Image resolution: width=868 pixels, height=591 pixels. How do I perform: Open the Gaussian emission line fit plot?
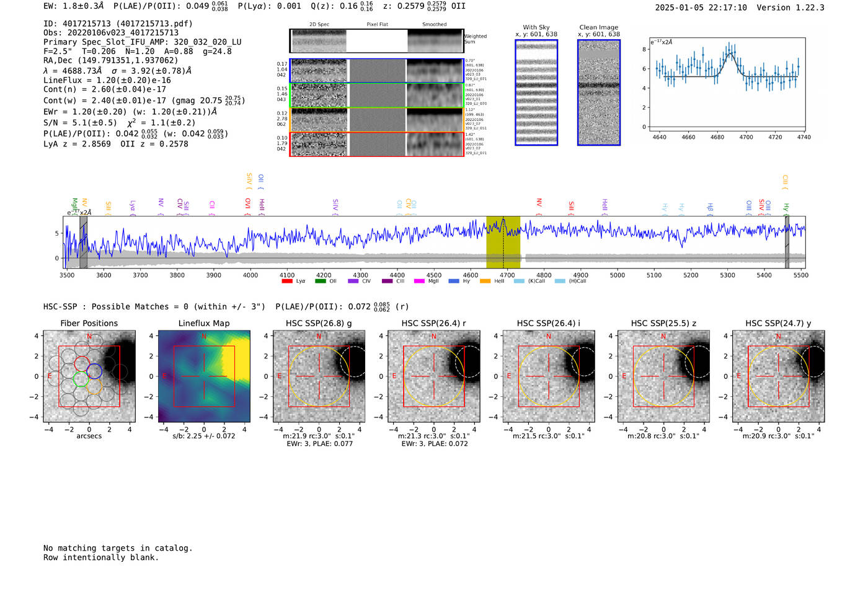726,84
